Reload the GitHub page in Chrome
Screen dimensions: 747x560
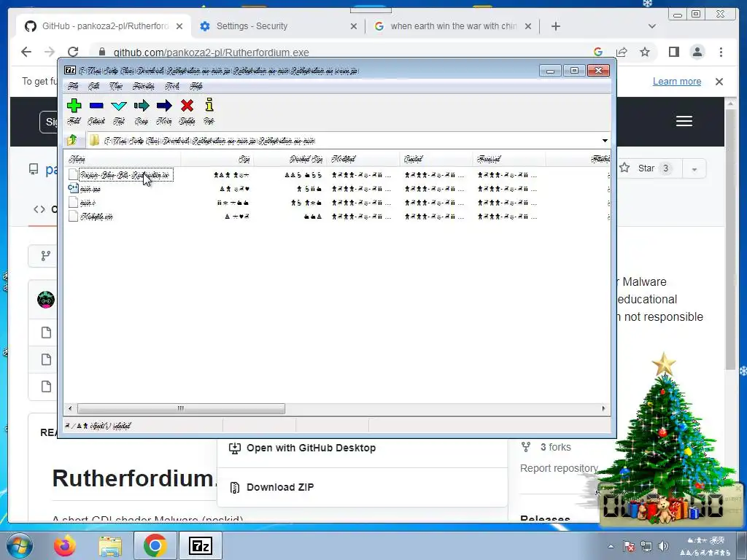pyautogui.click(x=72, y=52)
